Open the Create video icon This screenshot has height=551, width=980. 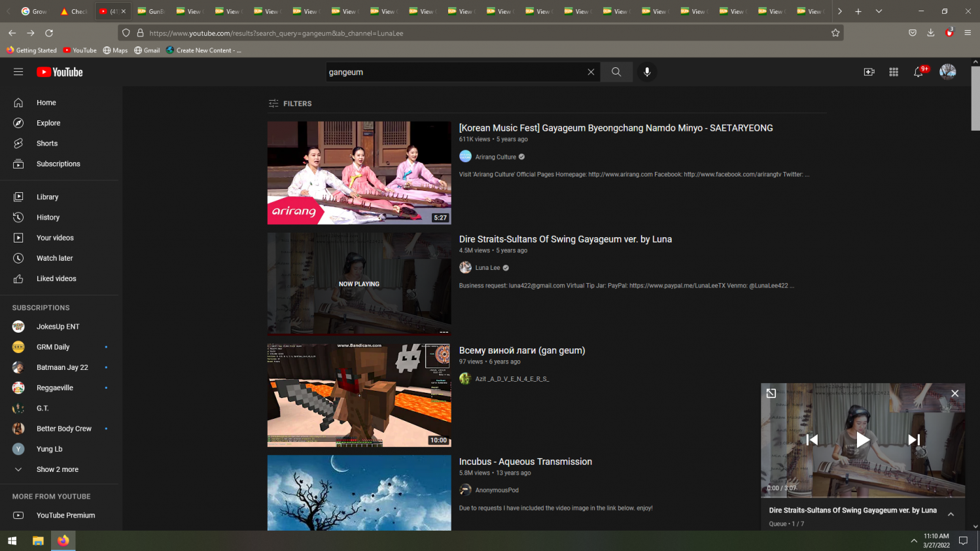869,72
